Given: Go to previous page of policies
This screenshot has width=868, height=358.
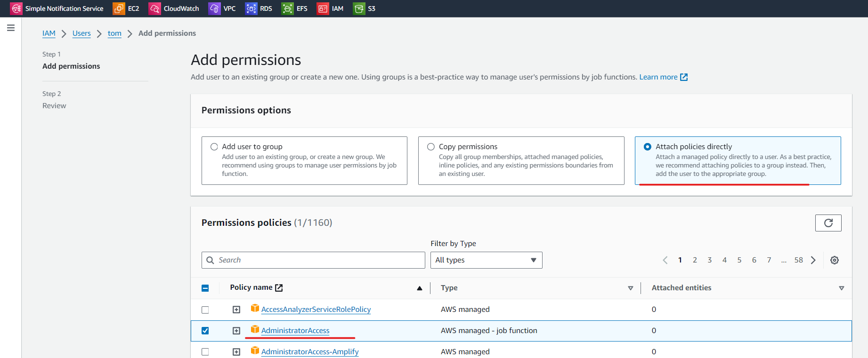Looking at the screenshot, I should click(665, 260).
